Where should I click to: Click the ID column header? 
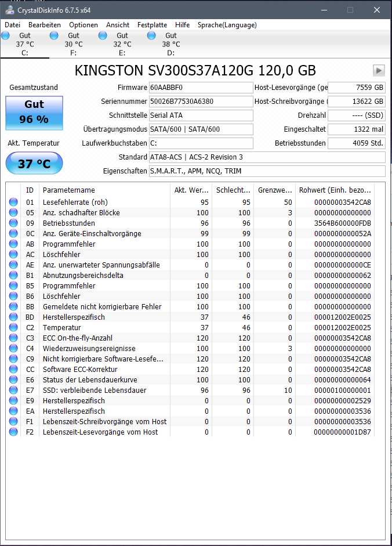pyautogui.click(x=30, y=190)
